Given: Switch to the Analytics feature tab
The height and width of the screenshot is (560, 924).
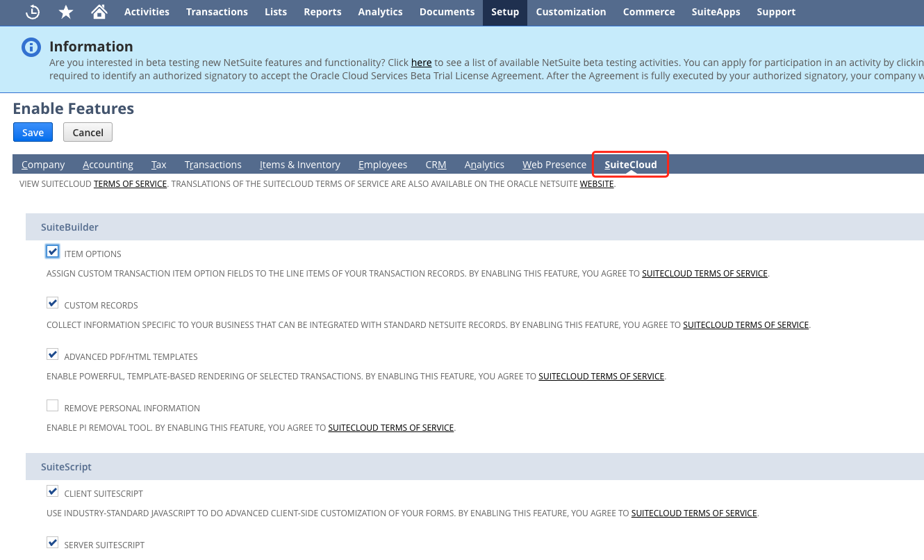Looking at the screenshot, I should coord(484,165).
